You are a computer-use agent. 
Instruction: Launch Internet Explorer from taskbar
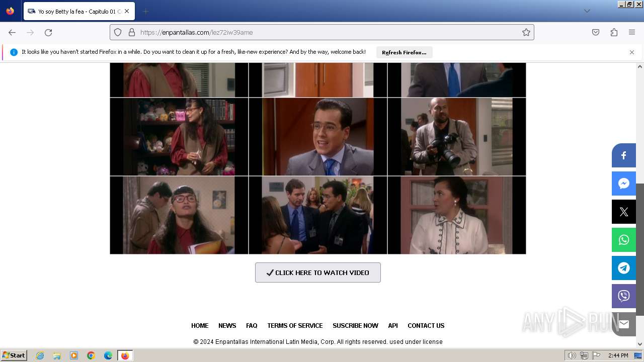tap(40, 355)
